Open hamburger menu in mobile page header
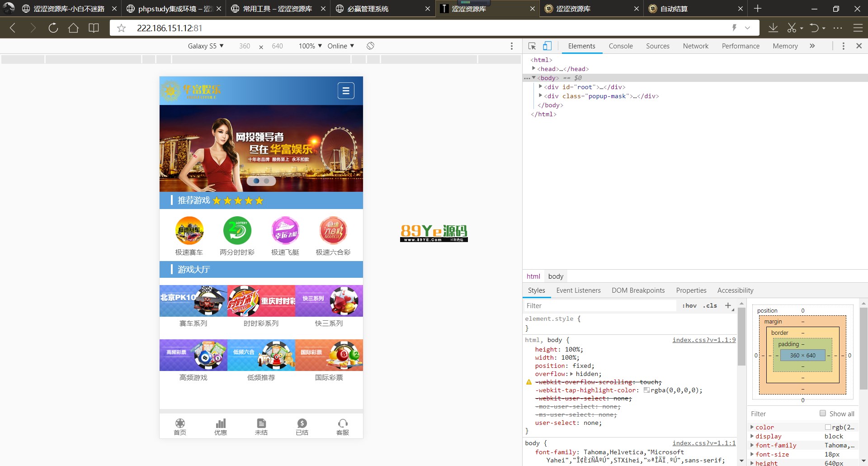This screenshot has height=466, width=868. 346,91
